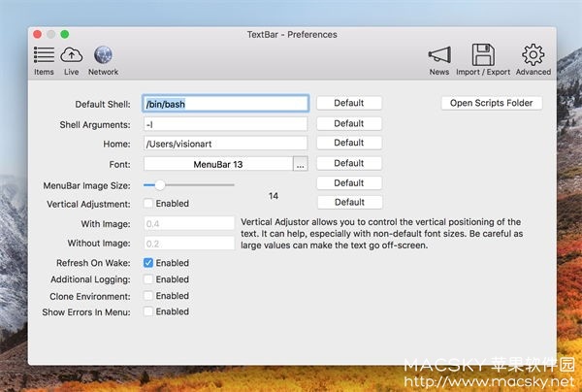The width and height of the screenshot is (582, 392).
Task: Enable Clone Environment checkbox
Action: [148, 296]
